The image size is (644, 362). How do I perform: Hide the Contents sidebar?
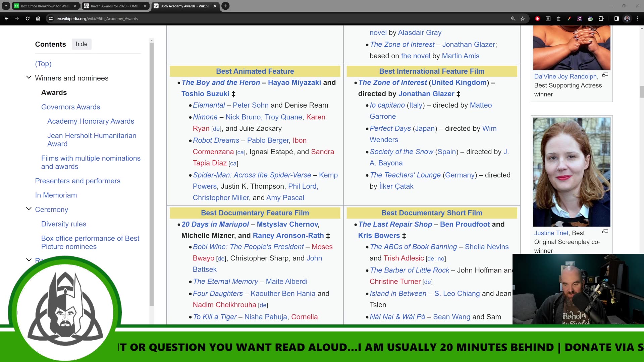(82, 44)
